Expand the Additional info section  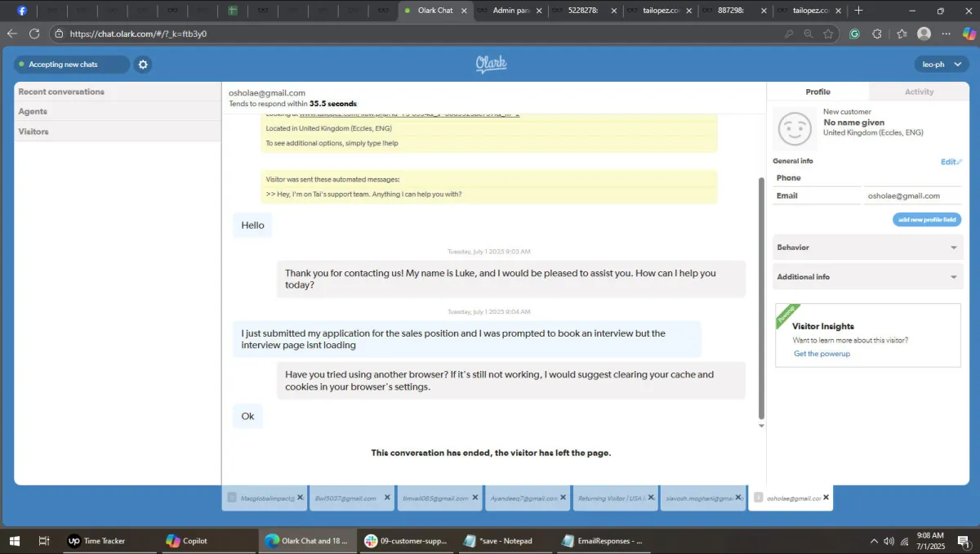coord(868,277)
